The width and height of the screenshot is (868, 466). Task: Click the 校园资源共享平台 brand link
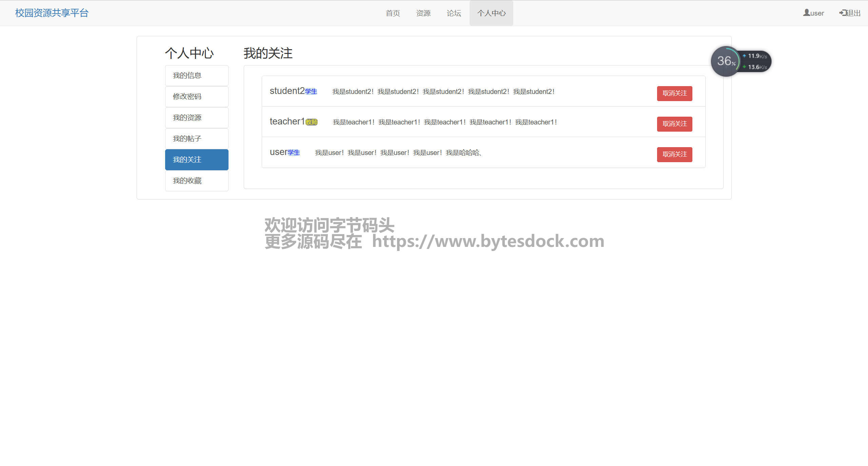[x=52, y=13]
